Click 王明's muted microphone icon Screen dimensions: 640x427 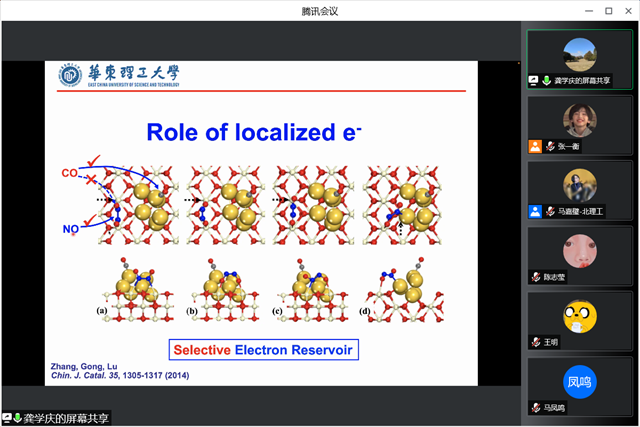pyautogui.click(x=535, y=342)
